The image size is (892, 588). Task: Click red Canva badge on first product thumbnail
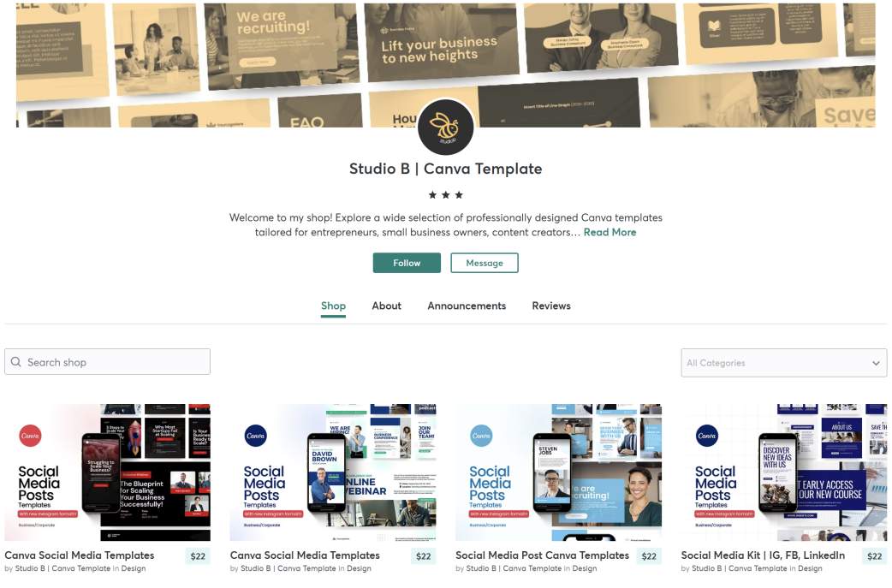coord(30,436)
